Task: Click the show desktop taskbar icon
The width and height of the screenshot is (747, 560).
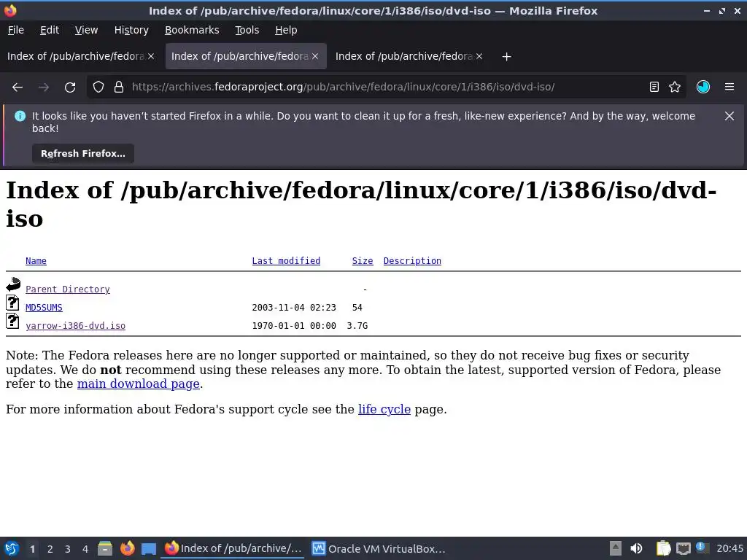Action: (149, 549)
